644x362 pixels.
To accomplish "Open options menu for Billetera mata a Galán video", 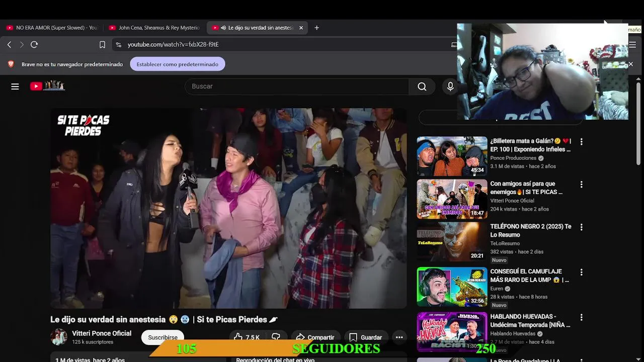I will 581,142.
